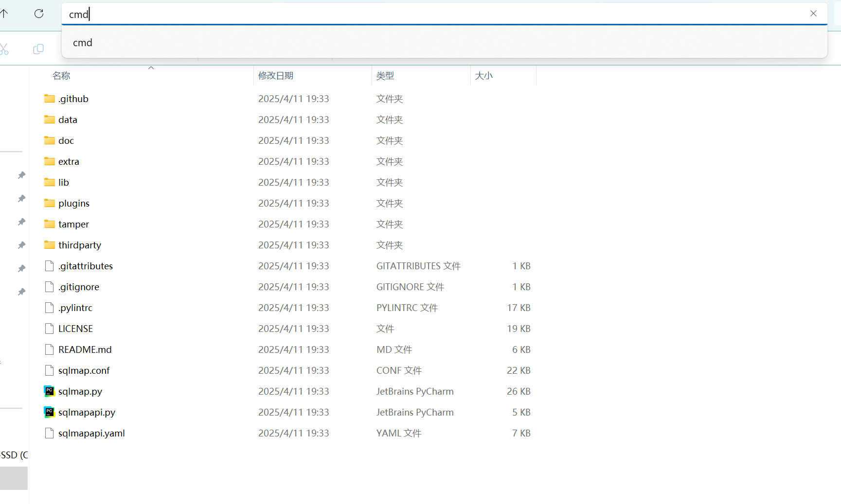
Task: Select the thirdparty folder name
Action: coord(80,245)
